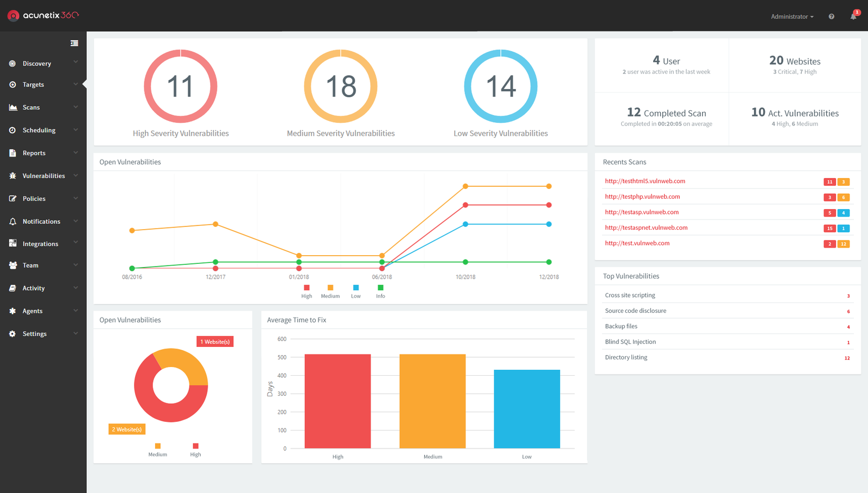Select the Scans icon in the sidebar
The width and height of the screenshot is (868, 493).
click(14, 107)
